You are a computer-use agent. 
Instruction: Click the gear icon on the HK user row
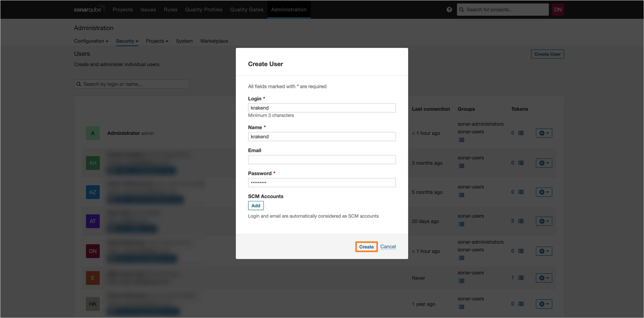pos(544,304)
